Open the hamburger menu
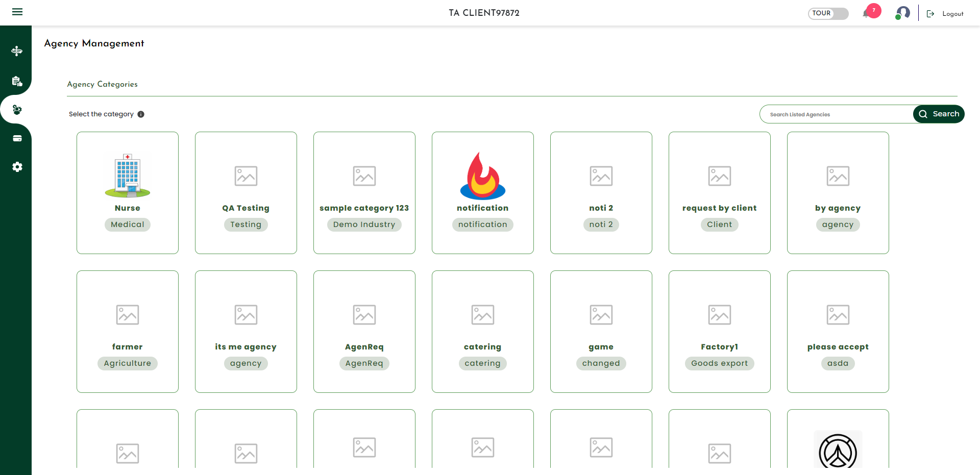Viewport: 980px width, 475px height. [x=17, y=12]
